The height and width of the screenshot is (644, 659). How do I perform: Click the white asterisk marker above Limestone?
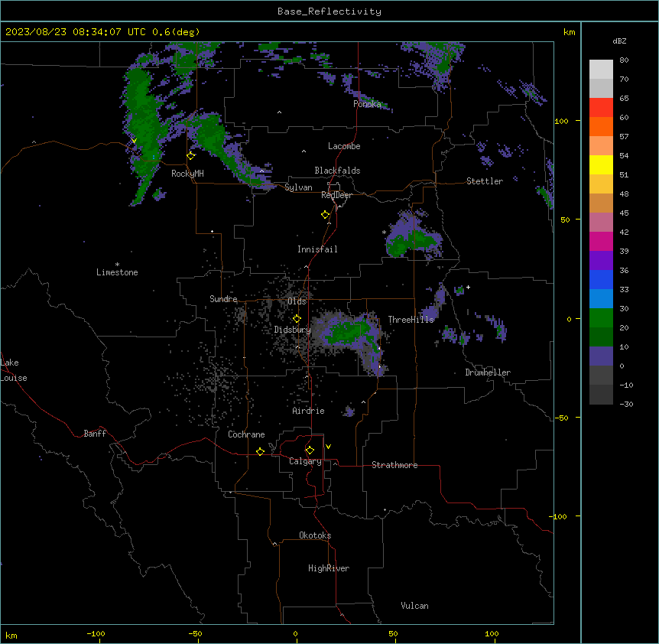117,265
